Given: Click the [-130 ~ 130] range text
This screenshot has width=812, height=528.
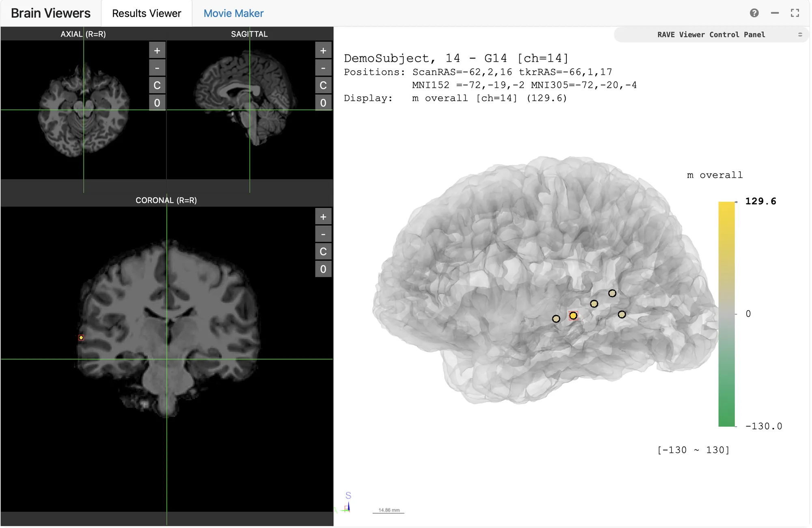Looking at the screenshot, I should coord(693,450).
